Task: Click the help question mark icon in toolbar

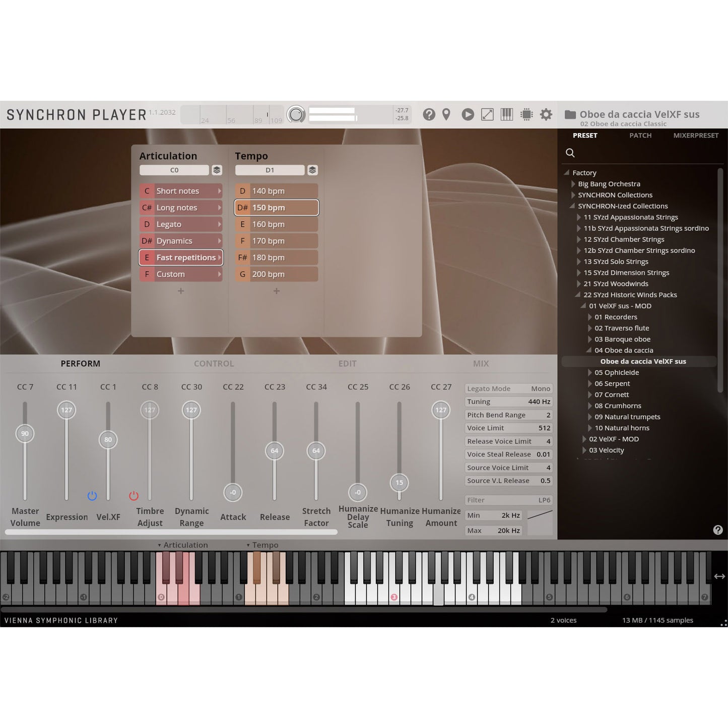Action: pyautogui.click(x=429, y=115)
